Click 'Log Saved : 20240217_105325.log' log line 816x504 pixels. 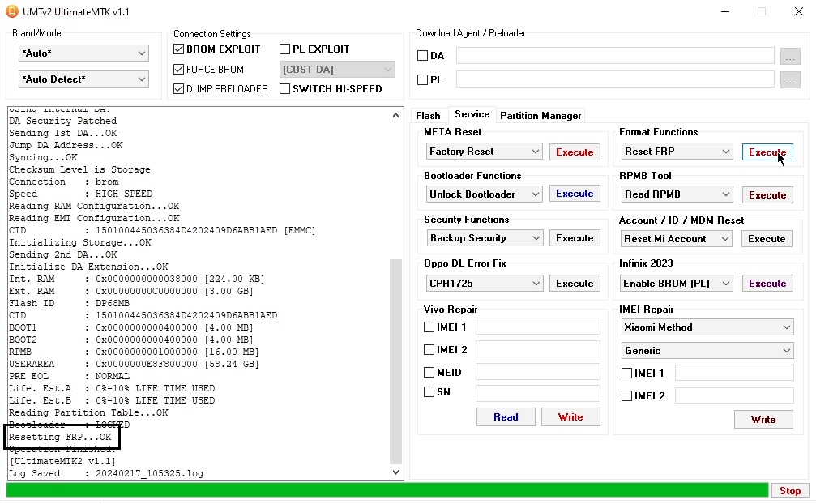106,473
